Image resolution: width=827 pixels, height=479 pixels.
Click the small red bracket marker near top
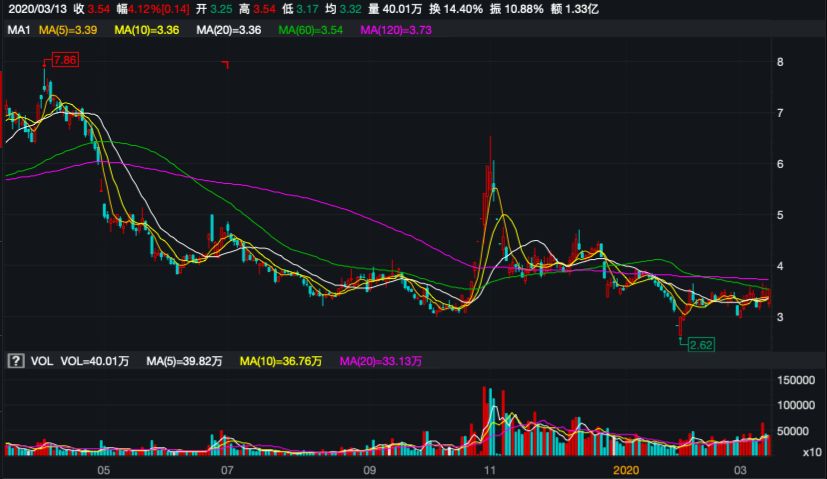tap(226, 65)
